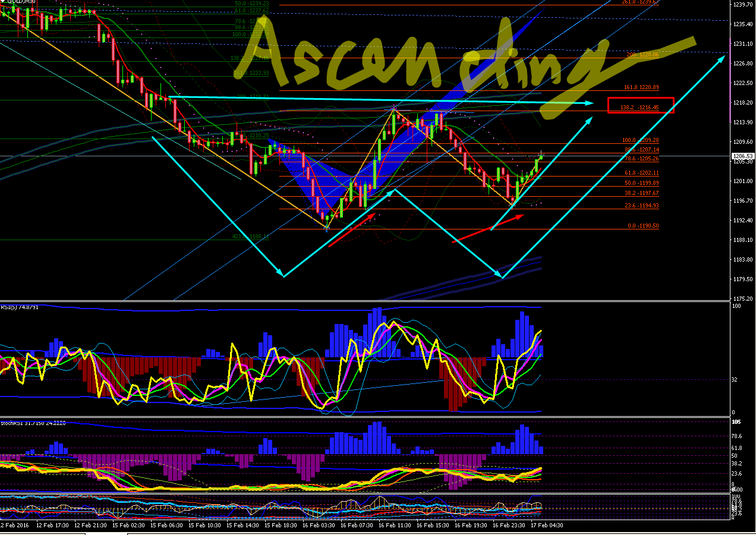The width and height of the screenshot is (756, 535).
Task: Click 1179.50 on the price scale
Action: click(x=742, y=279)
